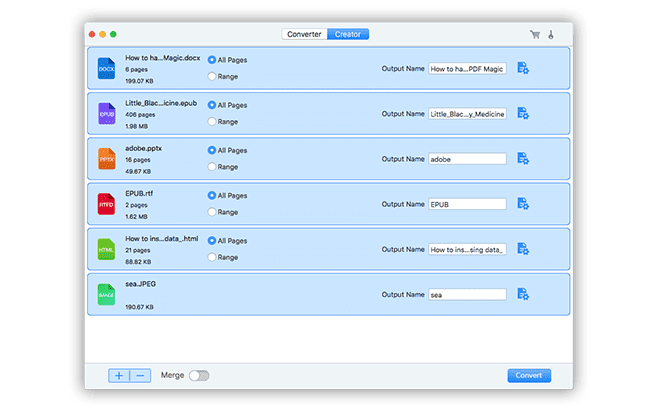Click the '6 pages' label
This screenshot has width=658, height=412.
(136, 70)
